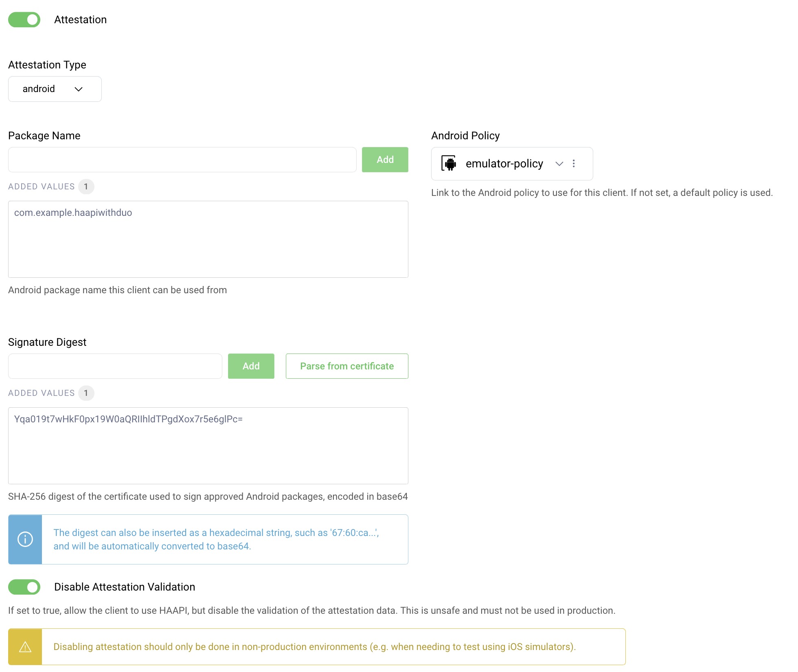
Task: Click the hexadecimal digest info message text
Action: coord(216,539)
